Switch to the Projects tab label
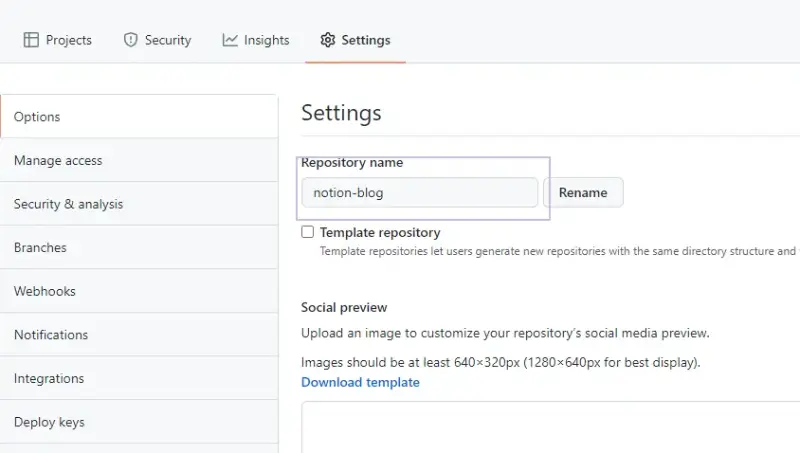This screenshot has width=800, height=453. point(68,40)
